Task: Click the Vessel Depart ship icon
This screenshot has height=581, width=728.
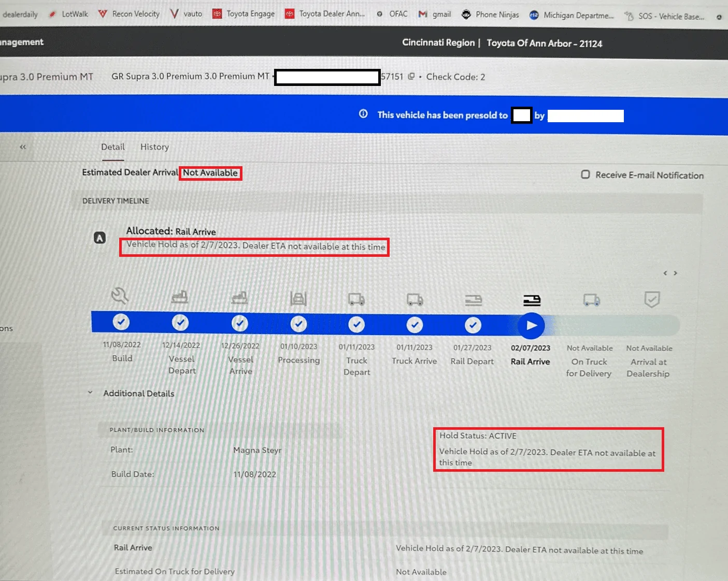Action: [180, 297]
